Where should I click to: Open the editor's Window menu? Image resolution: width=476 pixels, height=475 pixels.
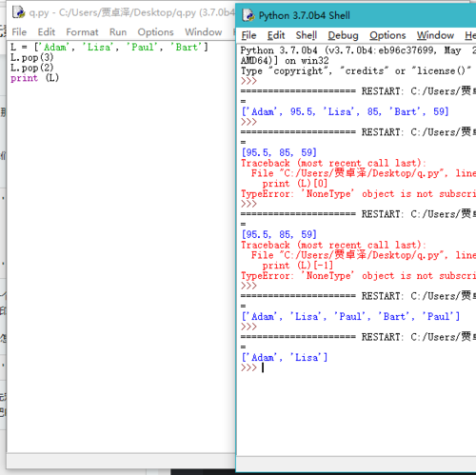pyautogui.click(x=204, y=32)
